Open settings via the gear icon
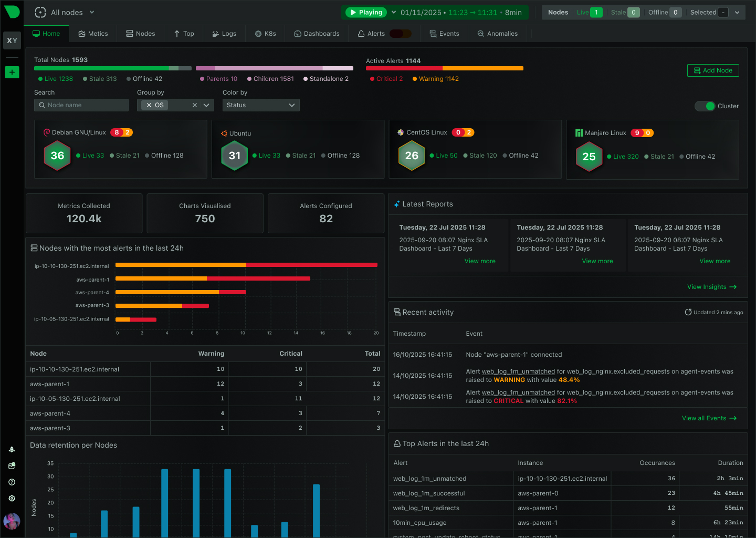 coord(12,498)
